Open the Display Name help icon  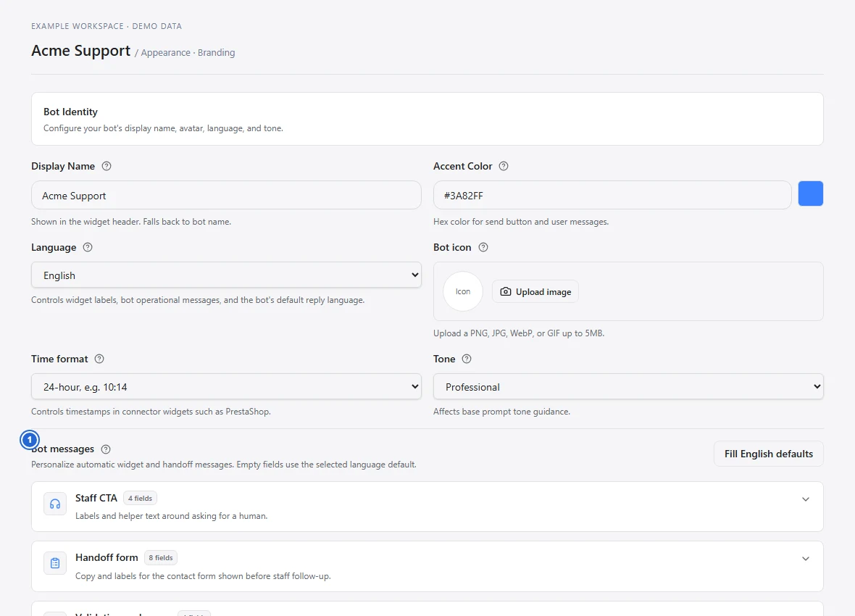(107, 166)
